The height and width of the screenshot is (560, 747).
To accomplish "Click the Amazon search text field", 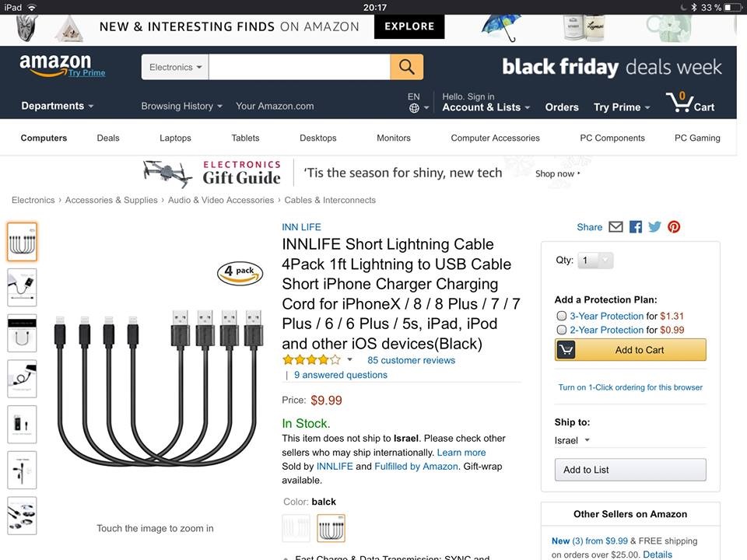I will 300,67.
